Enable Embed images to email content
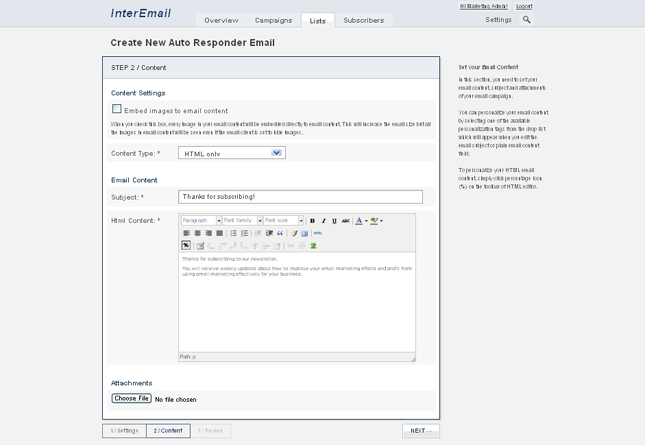This screenshot has width=645, height=445. click(x=117, y=109)
